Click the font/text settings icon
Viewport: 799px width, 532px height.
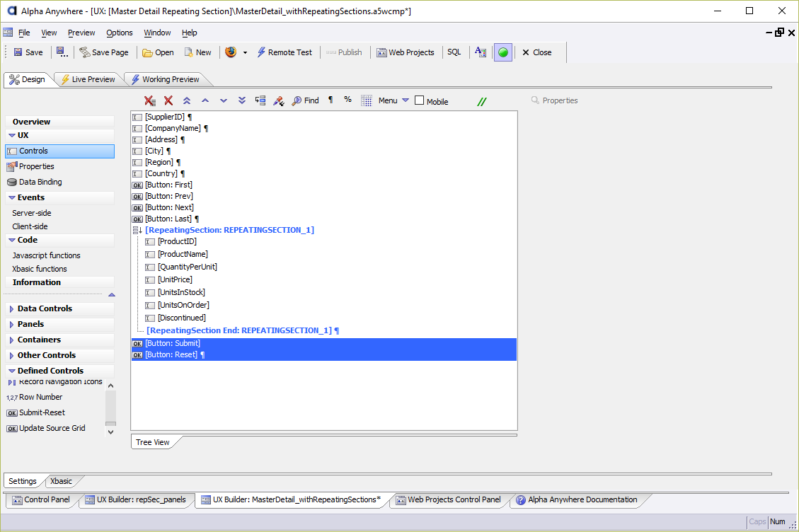481,52
